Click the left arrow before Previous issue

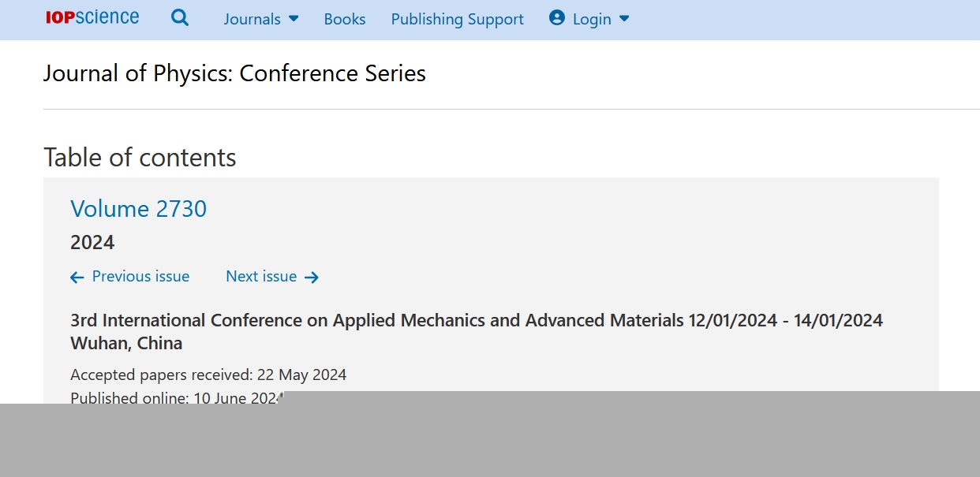77,278
